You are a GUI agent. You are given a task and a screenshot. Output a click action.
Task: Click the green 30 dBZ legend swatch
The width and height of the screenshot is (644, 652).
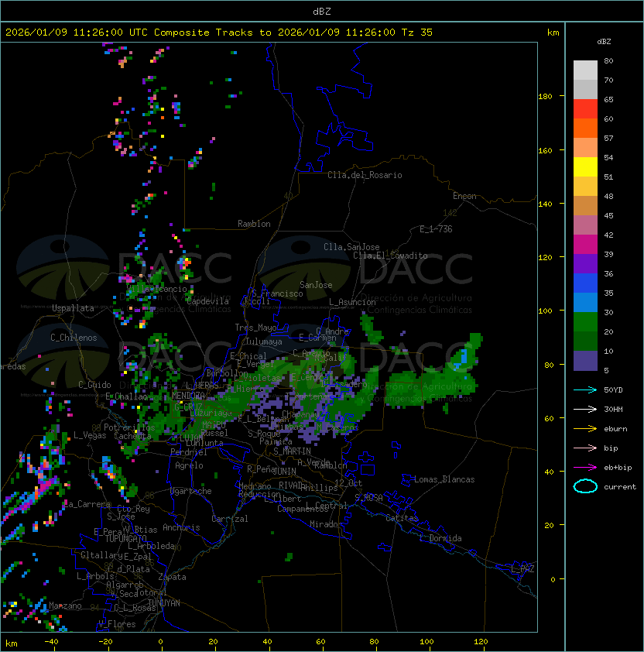[x=585, y=322]
